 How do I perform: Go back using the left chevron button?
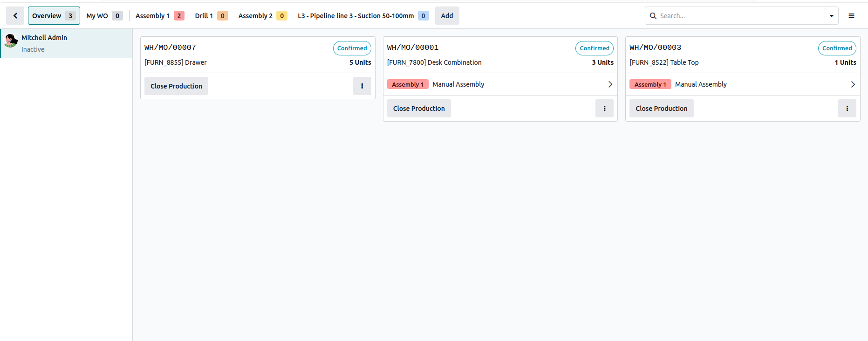coord(15,16)
